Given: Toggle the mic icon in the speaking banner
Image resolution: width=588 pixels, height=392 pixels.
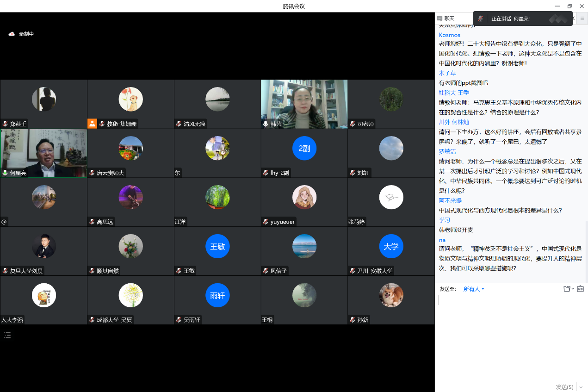Looking at the screenshot, I should pyautogui.click(x=481, y=19).
